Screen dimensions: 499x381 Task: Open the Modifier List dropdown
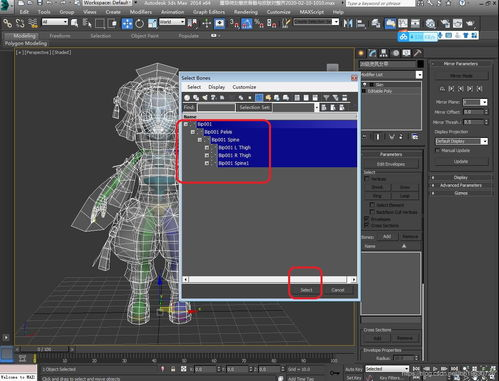pos(419,75)
